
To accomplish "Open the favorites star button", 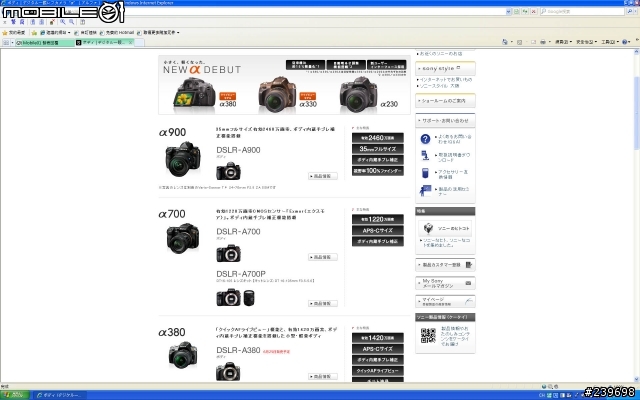I will (x=13, y=32).
